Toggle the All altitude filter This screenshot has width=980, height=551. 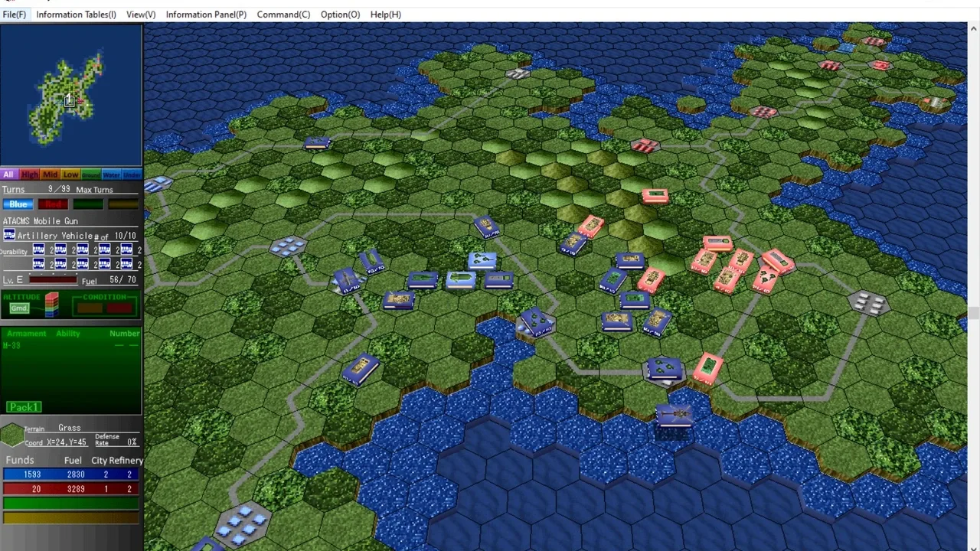pos(9,174)
